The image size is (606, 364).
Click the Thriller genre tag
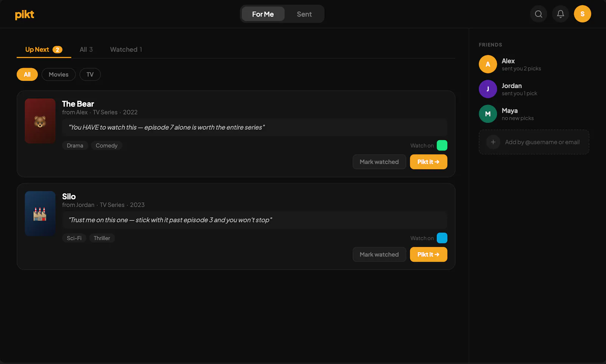pos(102,238)
